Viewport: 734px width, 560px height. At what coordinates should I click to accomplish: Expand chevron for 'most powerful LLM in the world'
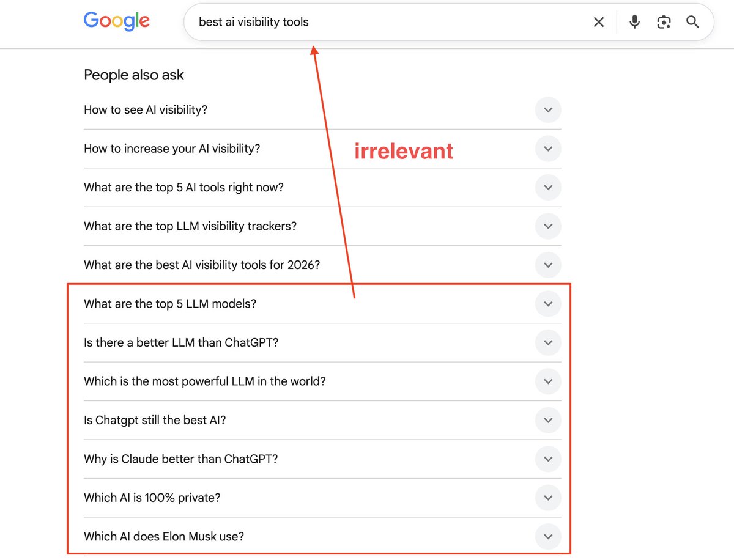(548, 381)
